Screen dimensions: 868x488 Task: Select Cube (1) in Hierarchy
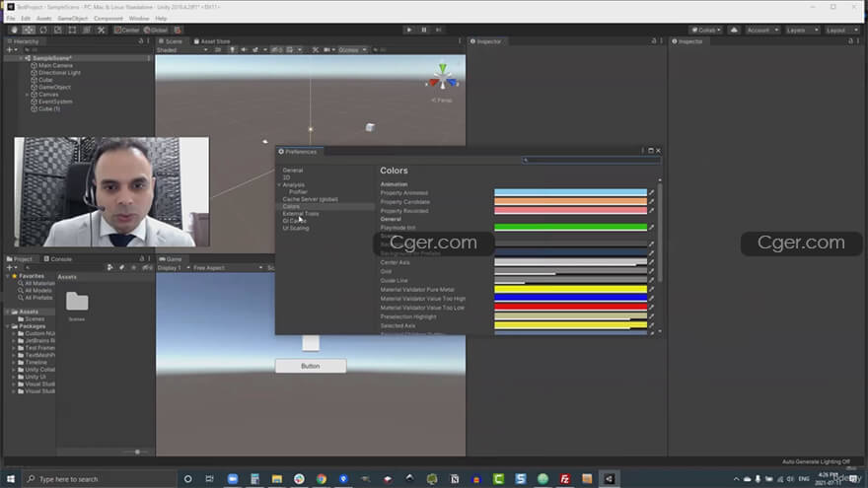[49, 109]
